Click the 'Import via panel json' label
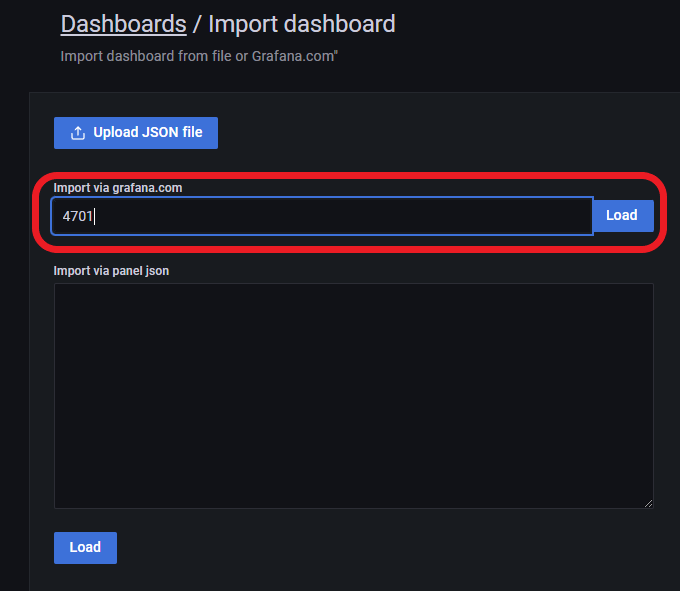Image resolution: width=680 pixels, height=591 pixels. point(111,271)
